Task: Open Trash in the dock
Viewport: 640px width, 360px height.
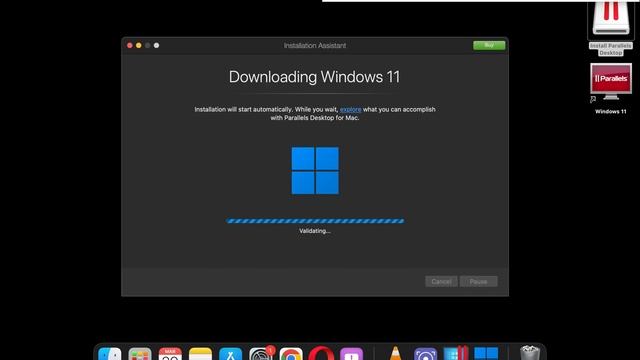Action: click(x=530, y=353)
